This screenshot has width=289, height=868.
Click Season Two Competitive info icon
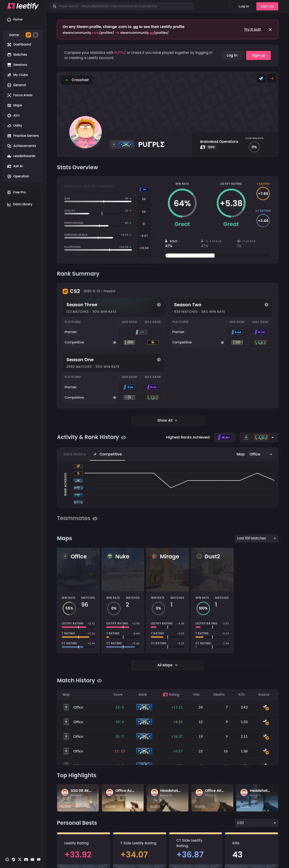point(222,342)
